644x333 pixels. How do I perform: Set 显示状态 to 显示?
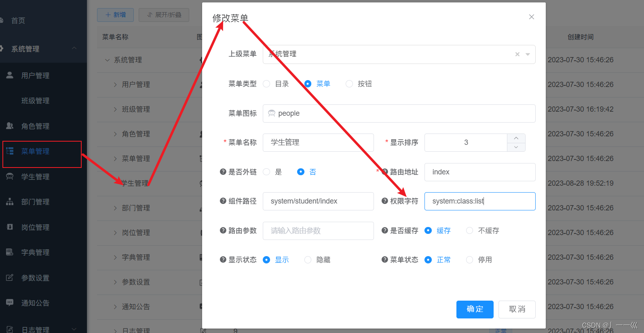276,260
